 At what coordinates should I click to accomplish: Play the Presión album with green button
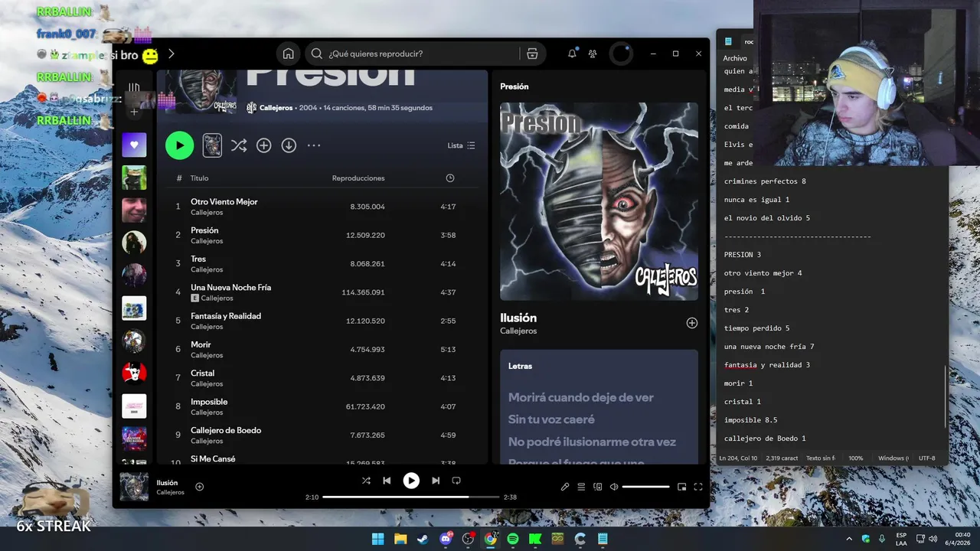coord(180,145)
